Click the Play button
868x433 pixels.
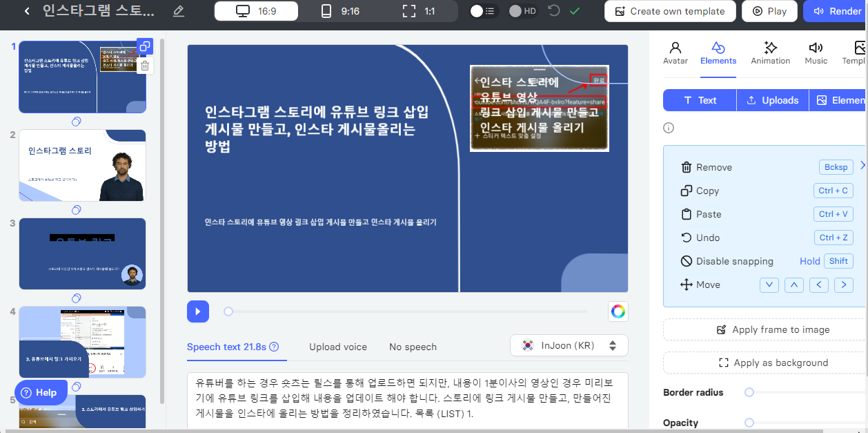point(769,11)
